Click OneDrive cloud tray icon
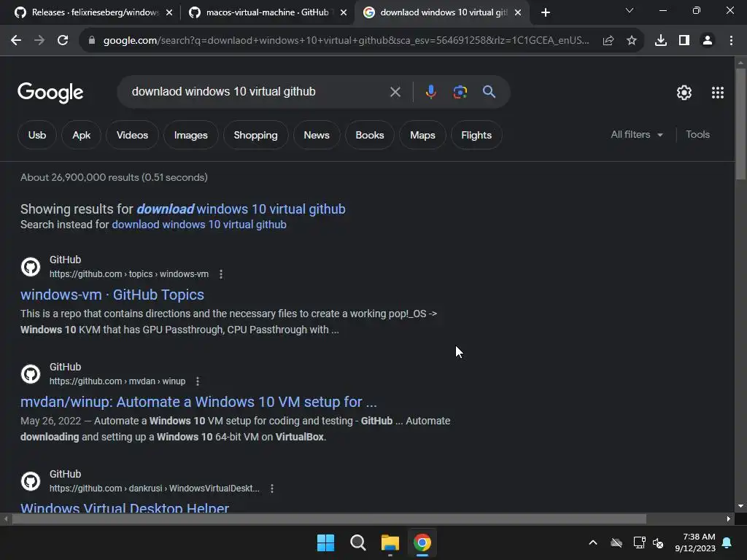Screen dimensions: 747x560 click(x=616, y=542)
